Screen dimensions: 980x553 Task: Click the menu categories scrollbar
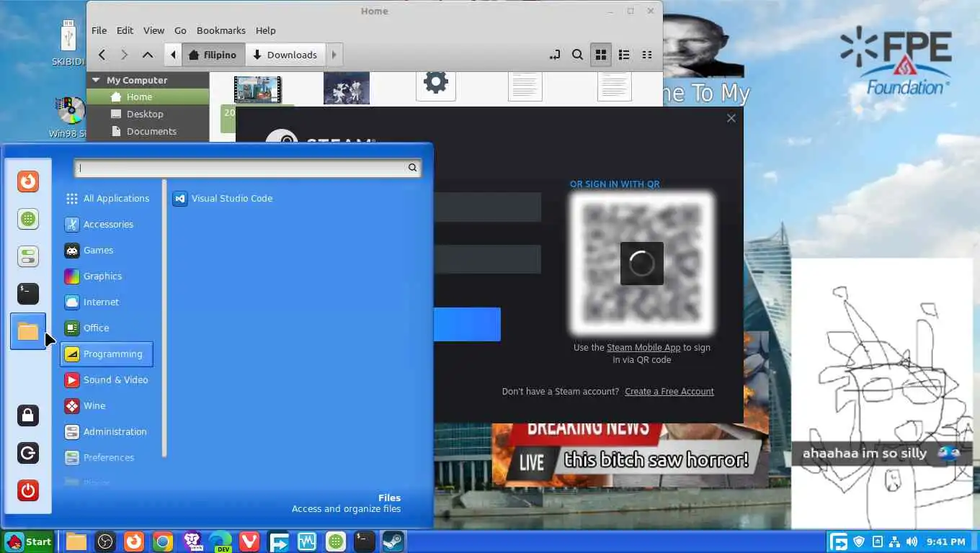(x=164, y=318)
